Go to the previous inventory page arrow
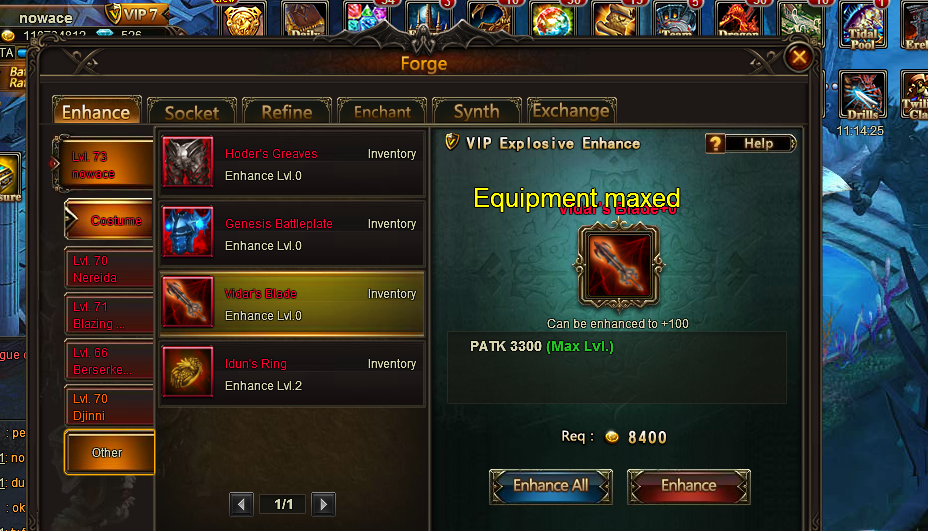The width and height of the screenshot is (928, 531). tap(241, 504)
